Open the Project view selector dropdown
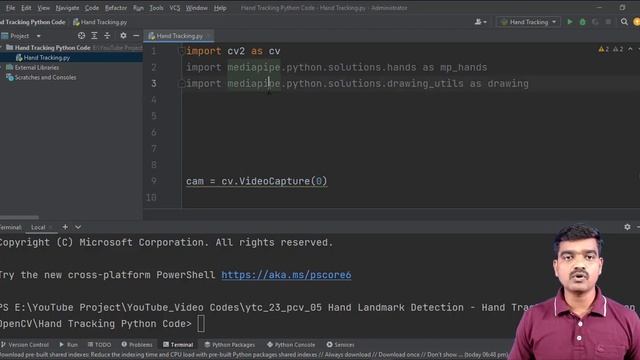This screenshot has height=360, width=640. 38,36
